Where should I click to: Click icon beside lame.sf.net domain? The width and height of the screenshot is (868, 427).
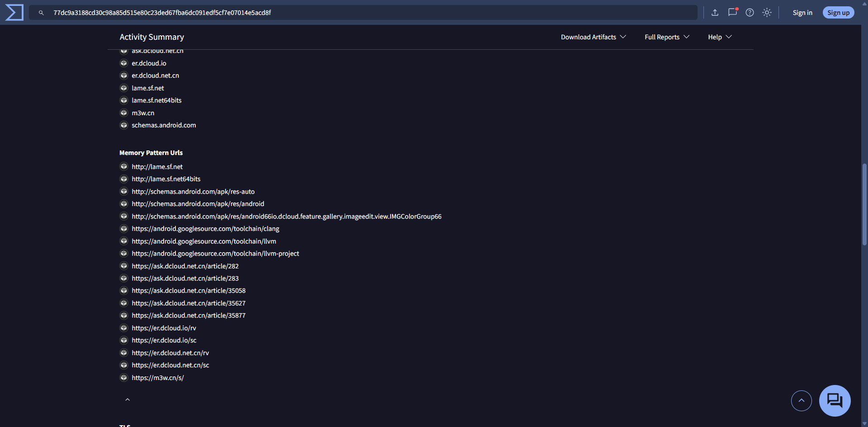click(x=124, y=88)
